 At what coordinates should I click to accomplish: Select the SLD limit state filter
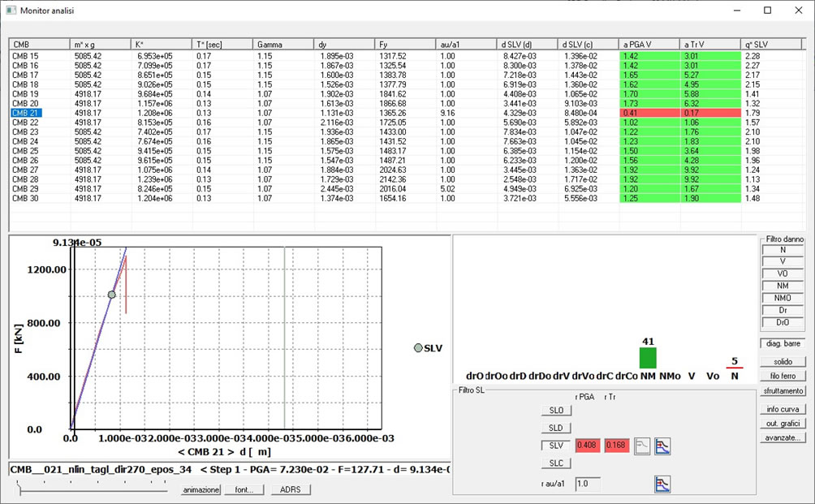click(556, 429)
